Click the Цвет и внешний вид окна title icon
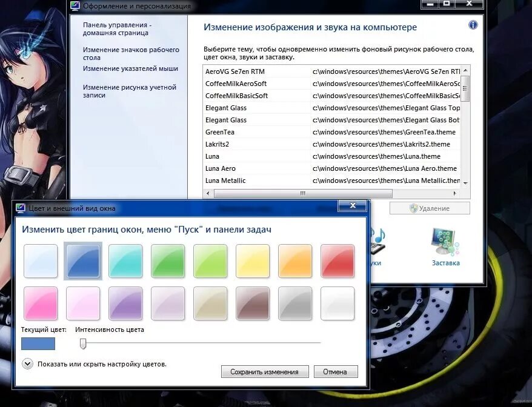The height and width of the screenshot is (407, 532). point(21,208)
